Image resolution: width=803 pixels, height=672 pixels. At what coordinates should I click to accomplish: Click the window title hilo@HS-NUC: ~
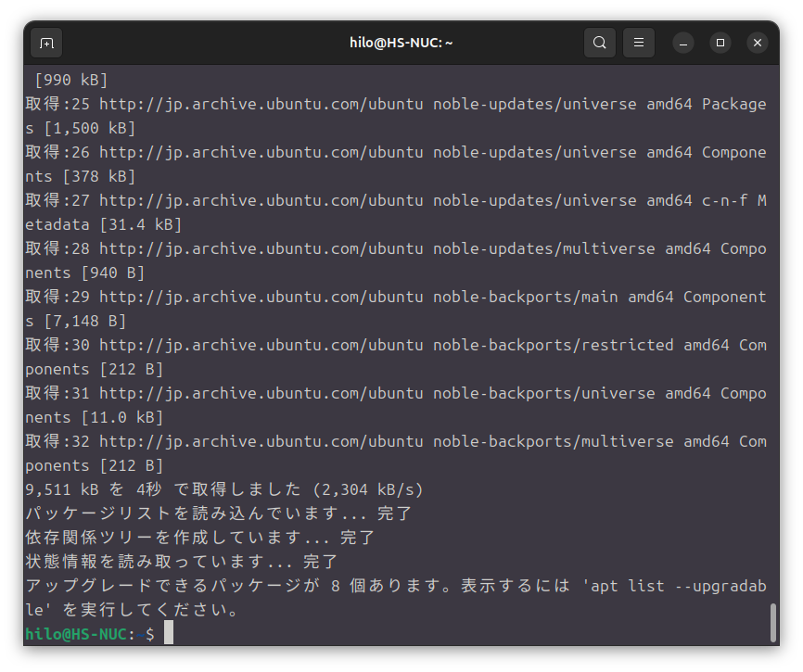pos(401,43)
